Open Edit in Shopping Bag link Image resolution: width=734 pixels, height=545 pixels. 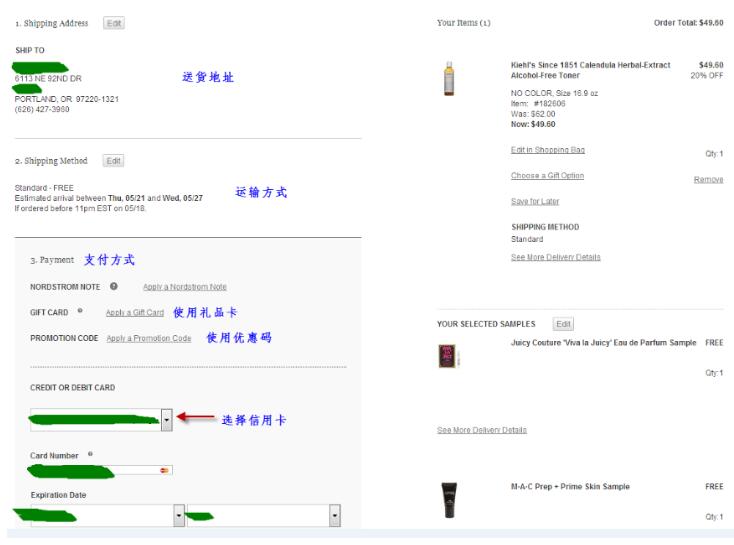pos(547,150)
